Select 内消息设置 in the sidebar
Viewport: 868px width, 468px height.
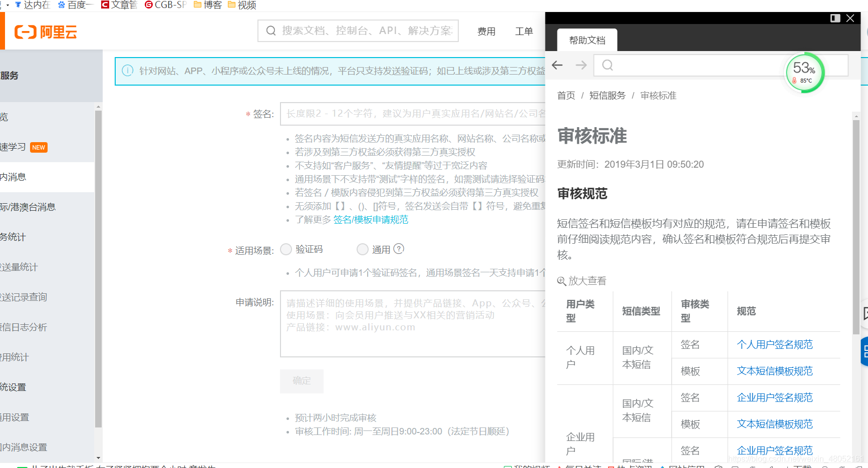click(47, 447)
